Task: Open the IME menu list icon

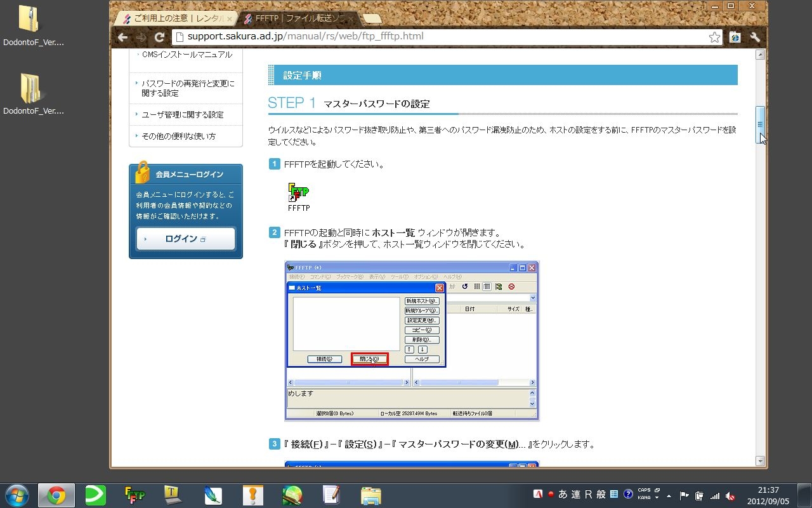Action: (x=614, y=495)
